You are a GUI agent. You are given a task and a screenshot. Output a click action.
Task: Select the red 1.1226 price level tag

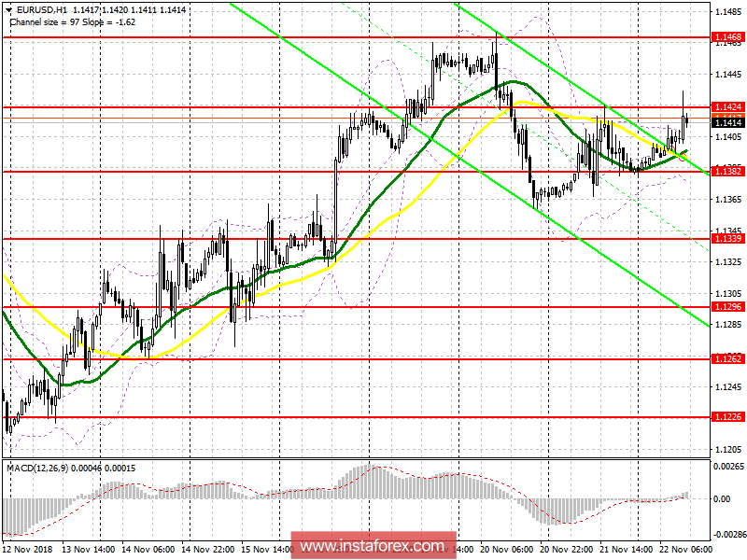727,417
